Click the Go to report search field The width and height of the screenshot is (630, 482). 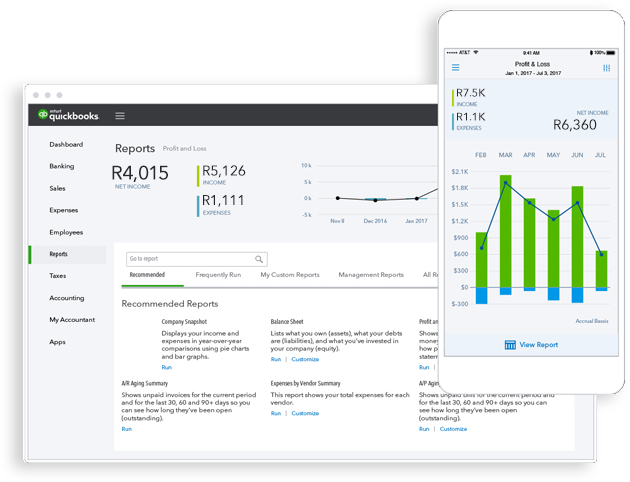tap(196, 259)
